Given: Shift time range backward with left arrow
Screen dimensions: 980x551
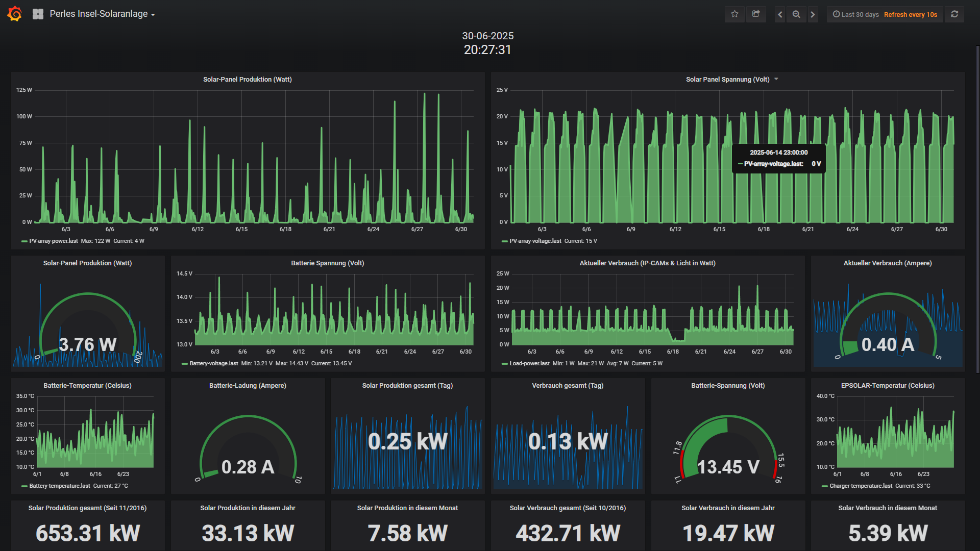Looking at the screenshot, I should click(780, 14).
